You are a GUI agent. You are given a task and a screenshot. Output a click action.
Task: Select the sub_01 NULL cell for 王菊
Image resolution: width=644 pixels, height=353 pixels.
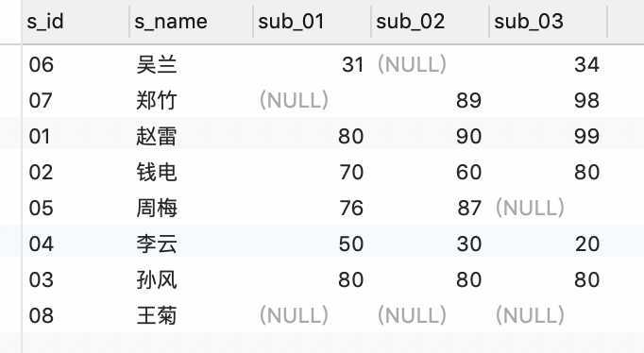(294, 315)
